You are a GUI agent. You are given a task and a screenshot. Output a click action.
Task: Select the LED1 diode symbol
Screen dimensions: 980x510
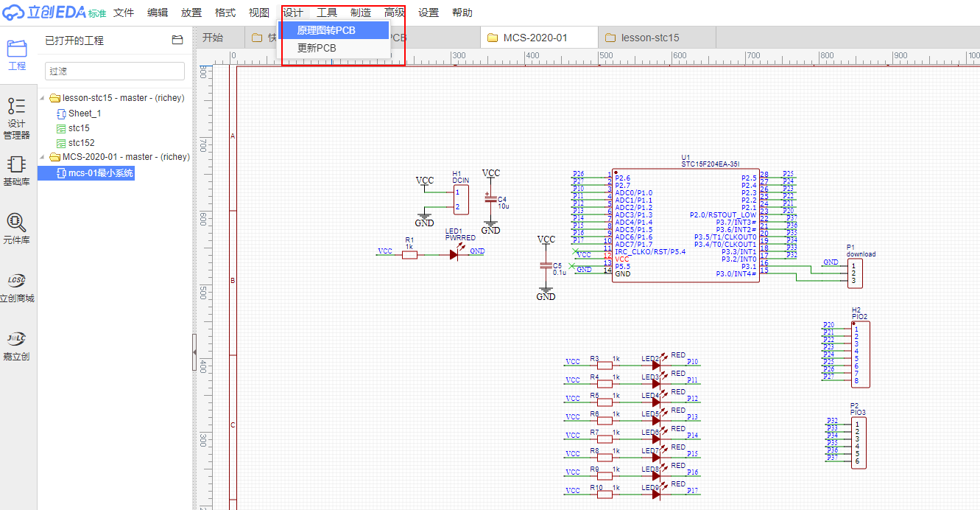click(455, 254)
